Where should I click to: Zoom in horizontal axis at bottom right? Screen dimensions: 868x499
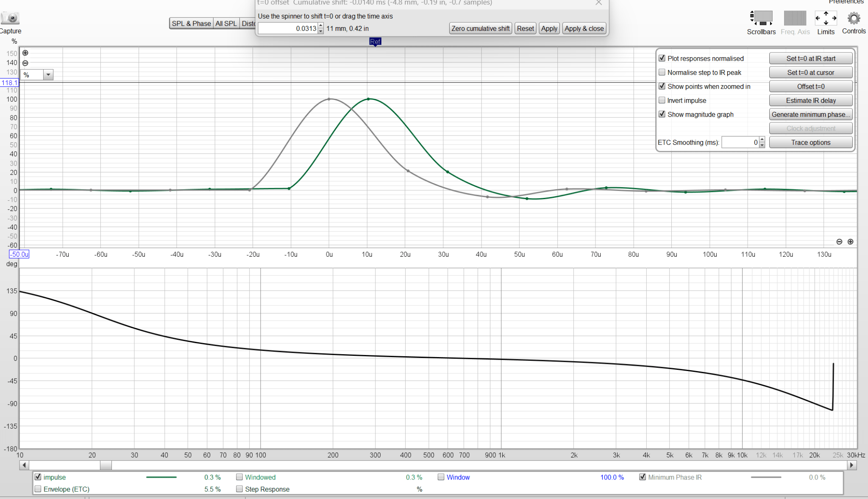[x=850, y=241]
